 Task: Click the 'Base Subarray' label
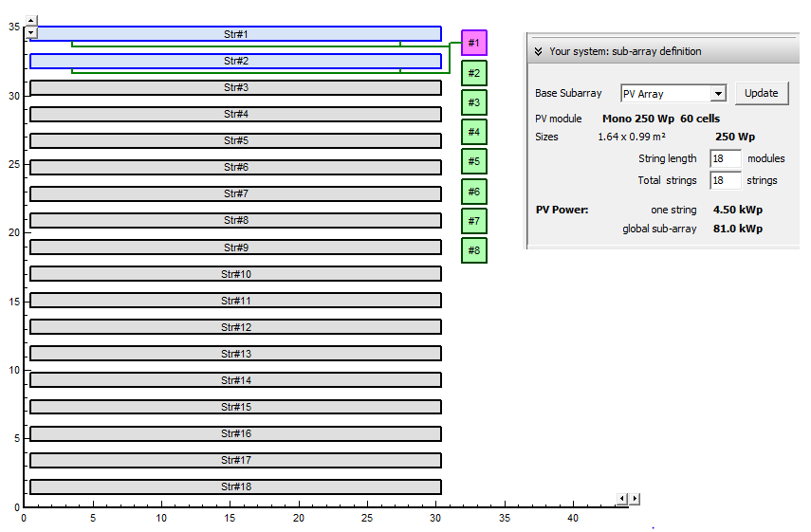pos(568,93)
